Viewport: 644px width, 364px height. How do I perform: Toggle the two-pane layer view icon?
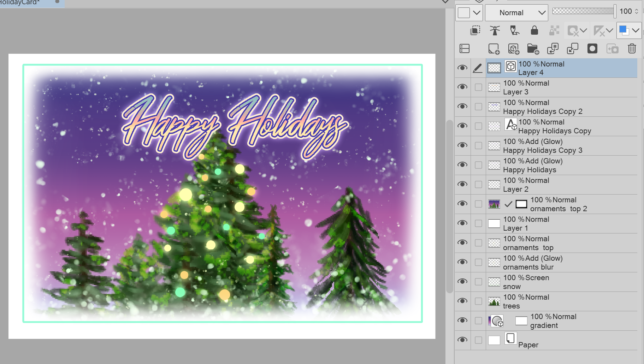click(x=465, y=48)
